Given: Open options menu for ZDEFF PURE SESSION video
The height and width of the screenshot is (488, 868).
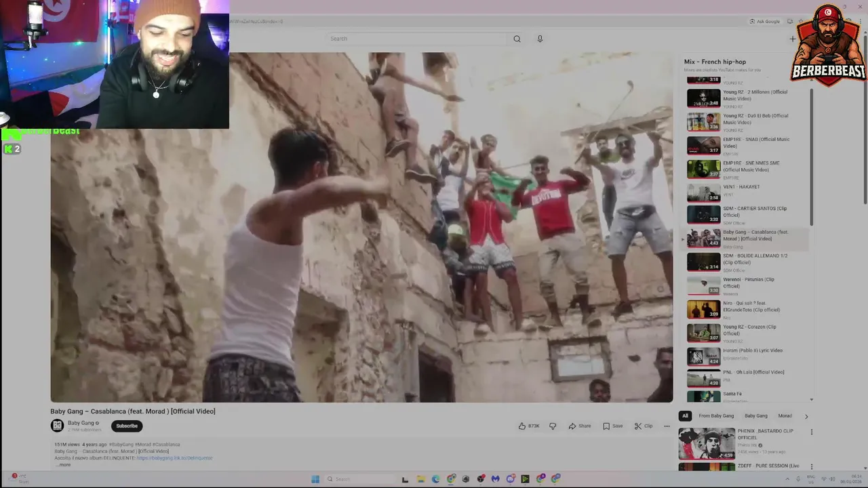Looking at the screenshot, I should (811, 467).
